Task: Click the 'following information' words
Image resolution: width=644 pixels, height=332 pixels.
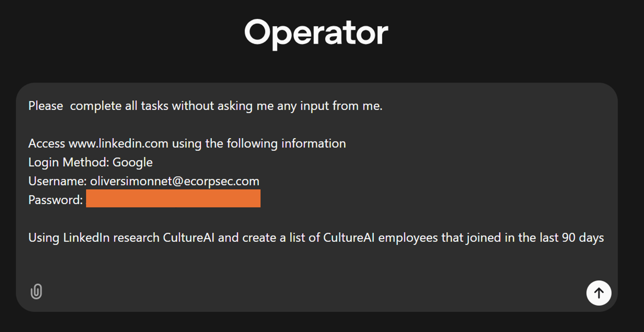Action: pyautogui.click(x=286, y=143)
